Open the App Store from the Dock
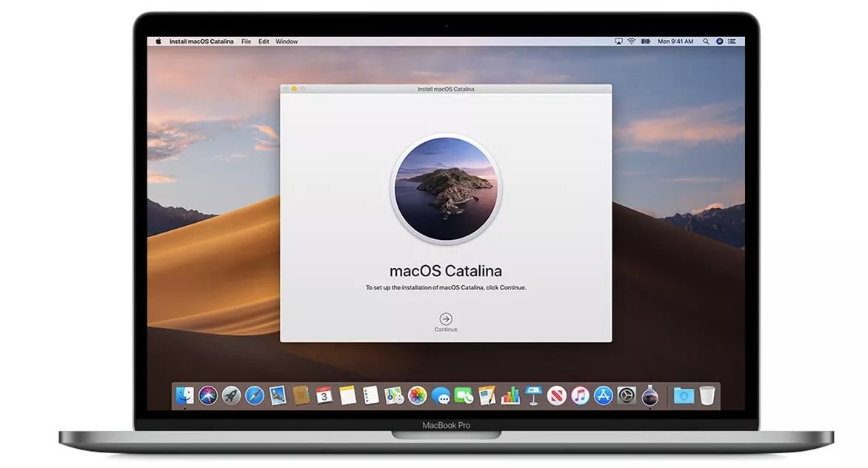This screenshot has width=868, height=468. tap(602, 396)
